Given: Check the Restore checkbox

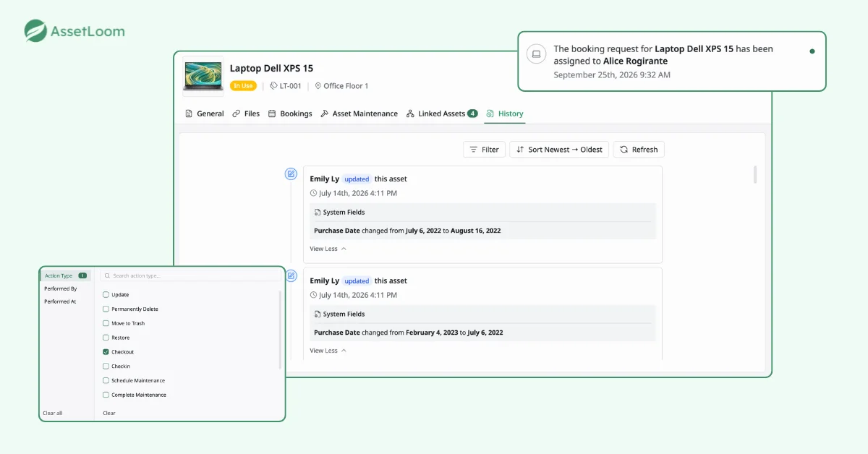Looking at the screenshot, I should click(106, 338).
